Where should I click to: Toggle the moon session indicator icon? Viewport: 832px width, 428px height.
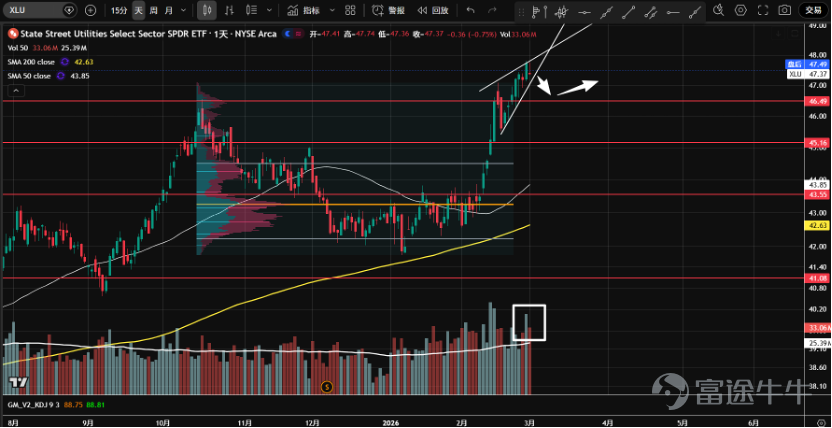pyautogui.click(x=288, y=34)
